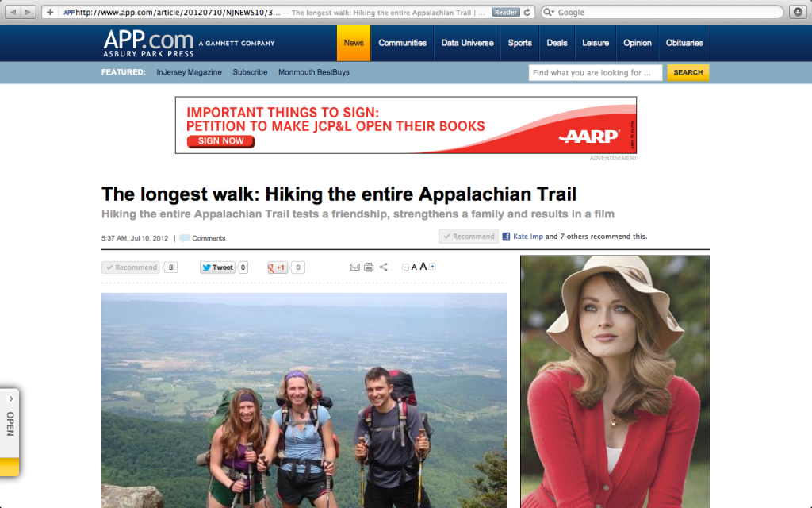Tweet this article

(217, 267)
